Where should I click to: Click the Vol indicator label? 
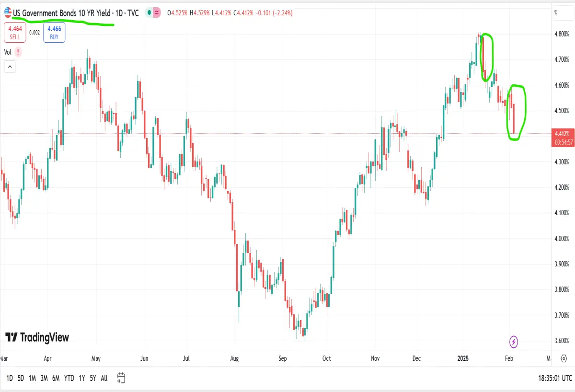8,52
